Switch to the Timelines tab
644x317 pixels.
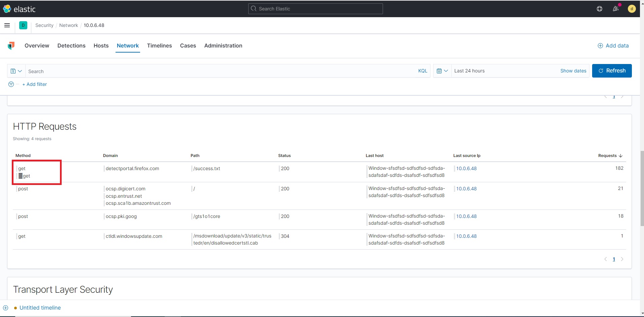pyautogui.click(x=159, y=46)
